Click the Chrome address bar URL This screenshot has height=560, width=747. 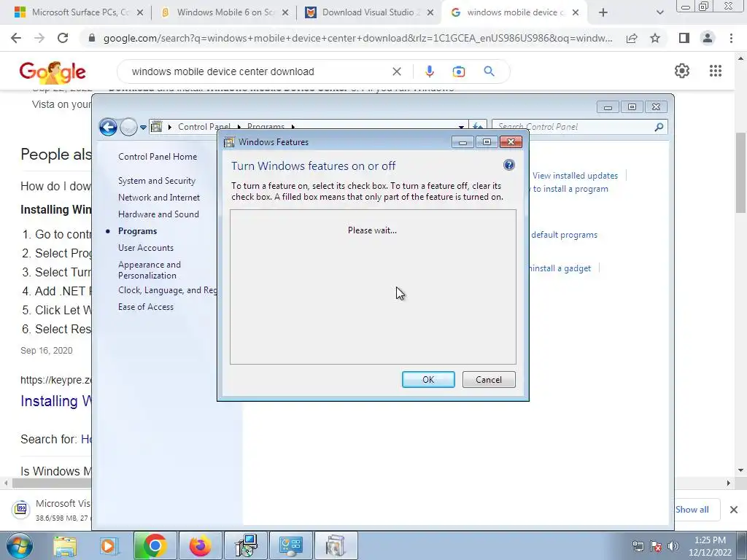[357, 38]
